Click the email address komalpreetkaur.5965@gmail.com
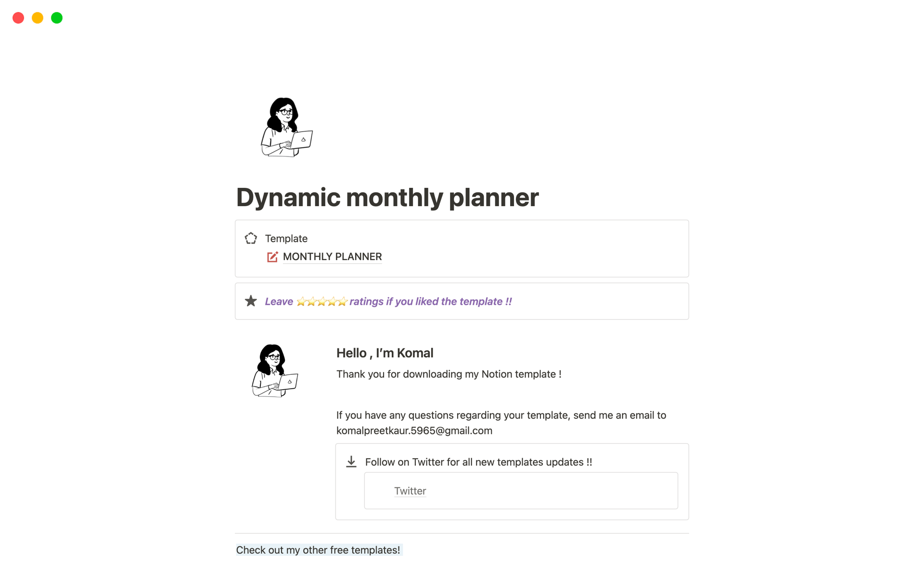Screen dimensions: 924x578 coord(414,431)
